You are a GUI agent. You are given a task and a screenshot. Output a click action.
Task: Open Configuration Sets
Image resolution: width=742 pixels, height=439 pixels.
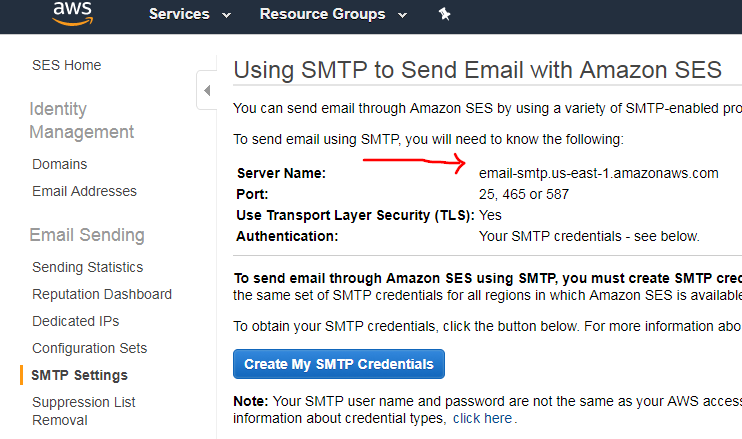pyautogui.click(x=90, y=348)
